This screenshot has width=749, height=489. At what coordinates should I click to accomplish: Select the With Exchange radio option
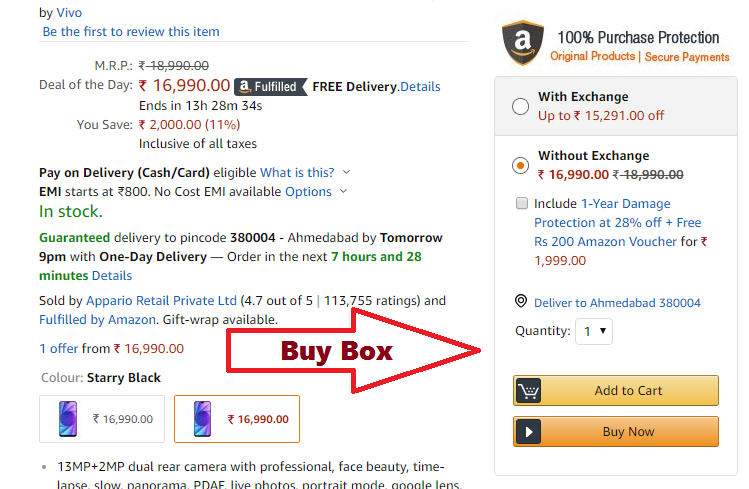pyautogui.click(x=520, y=106)
